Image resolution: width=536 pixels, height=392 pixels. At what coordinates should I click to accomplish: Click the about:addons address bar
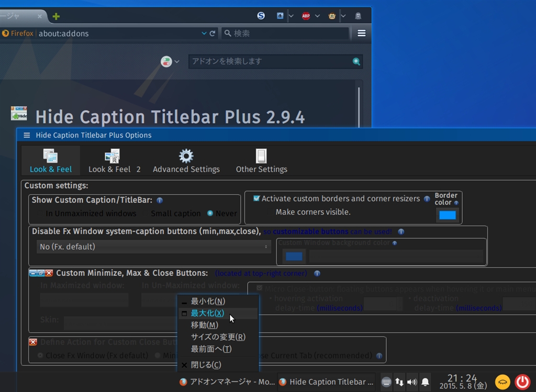[x=118, y=33]
